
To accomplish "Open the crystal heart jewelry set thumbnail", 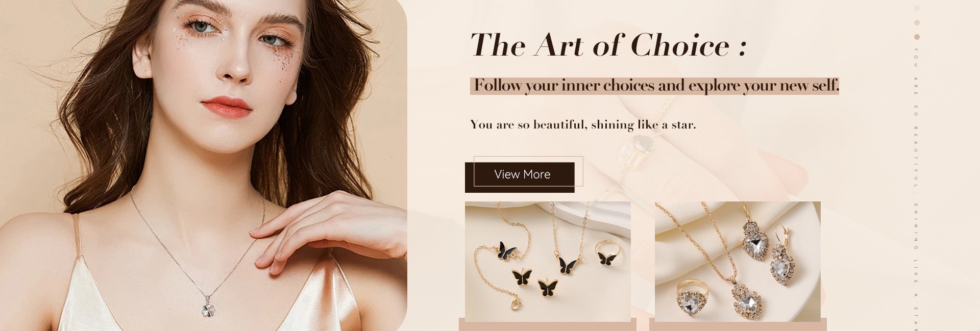I will click(x=738, y=261).
